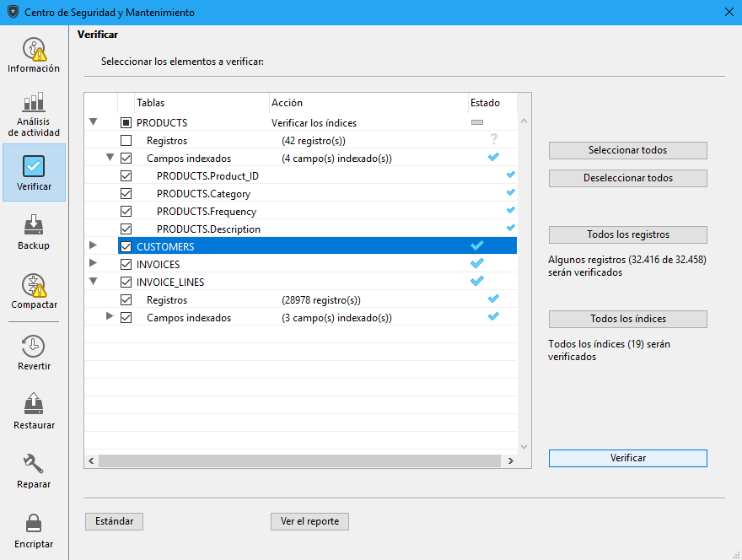Image resolution: width=742 pixels, height=560 pixels.
Task: Collapse the INVOICE_LINES table tree
Action: [x=94, y=283]
